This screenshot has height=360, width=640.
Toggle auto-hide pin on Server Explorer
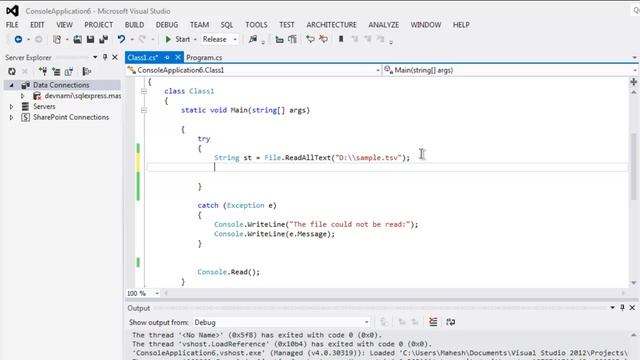(x=105, y=57)
